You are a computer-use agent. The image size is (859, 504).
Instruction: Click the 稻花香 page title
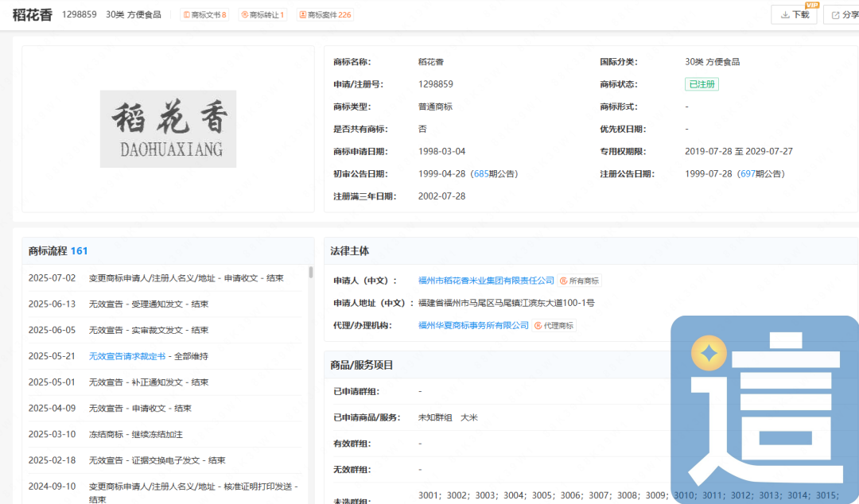coord(33,15)
